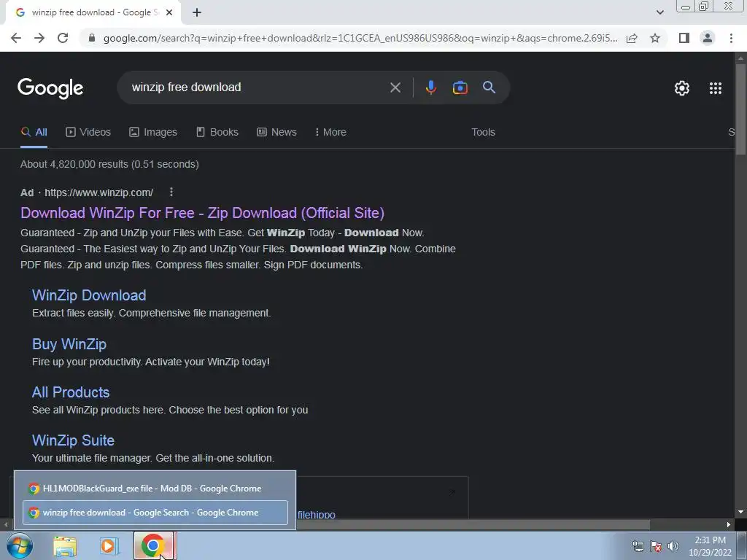Open Download WinZip For Free official link
747x560 pixels.
[203, 213]
